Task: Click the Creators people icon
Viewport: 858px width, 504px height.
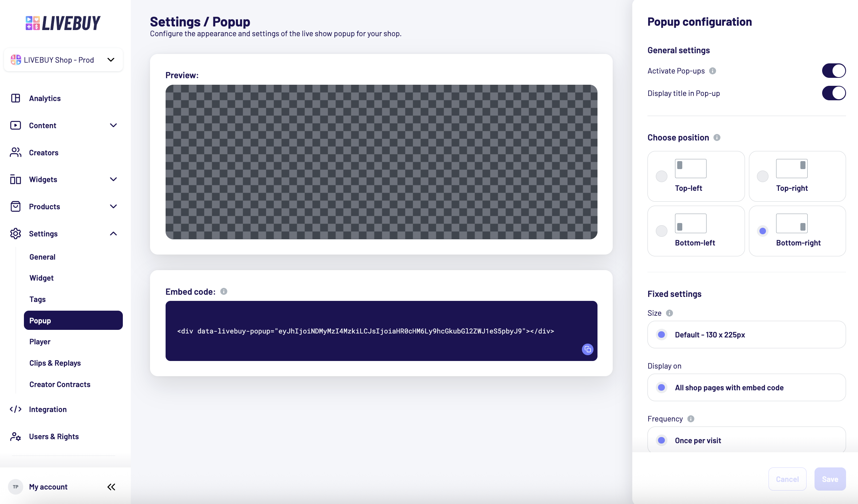Action: click(x=16, y=152)
